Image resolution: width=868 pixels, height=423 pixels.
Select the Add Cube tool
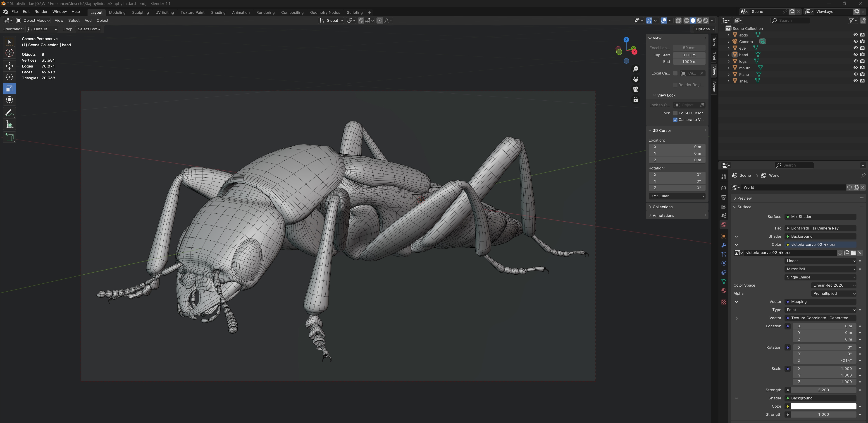pyautogui.click(x=10, y=137)
